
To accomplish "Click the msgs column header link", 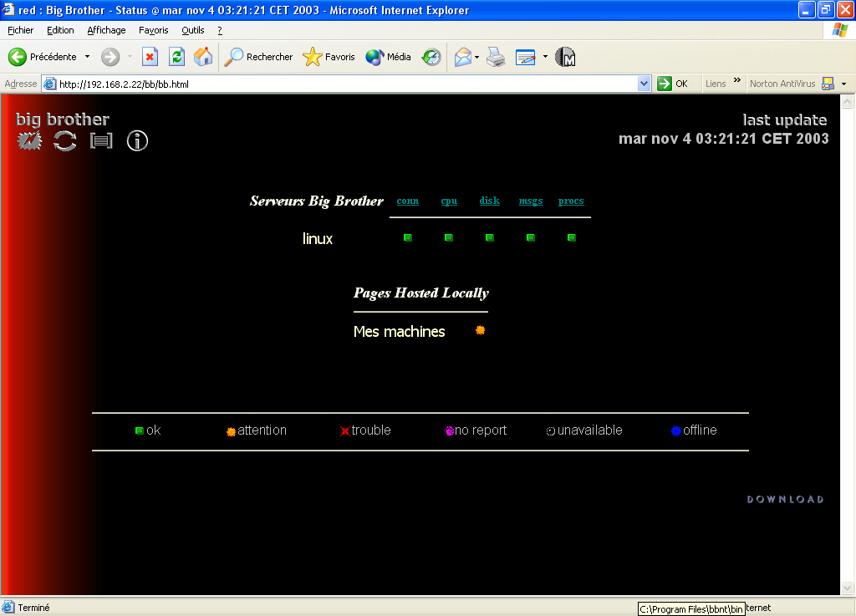I will tap(531, 201).
